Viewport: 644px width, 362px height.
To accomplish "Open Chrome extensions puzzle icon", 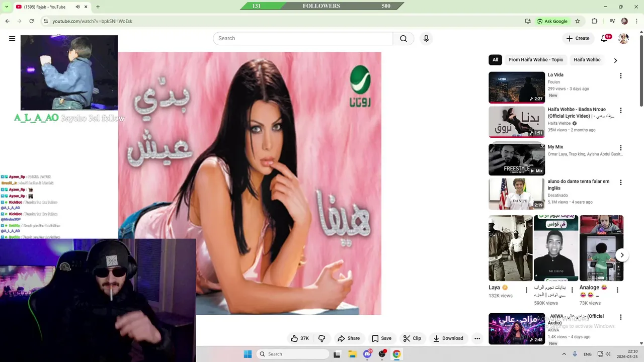I will click(x=595, y=21).
